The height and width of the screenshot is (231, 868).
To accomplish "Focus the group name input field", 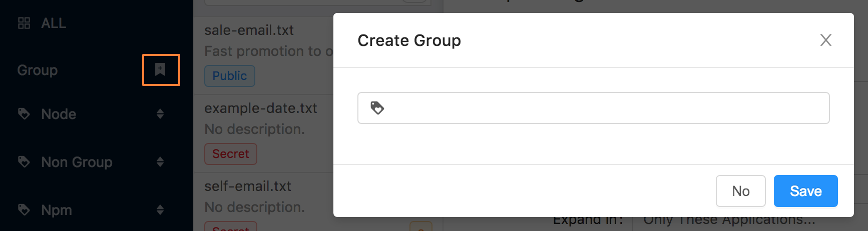I will point(593,108).
